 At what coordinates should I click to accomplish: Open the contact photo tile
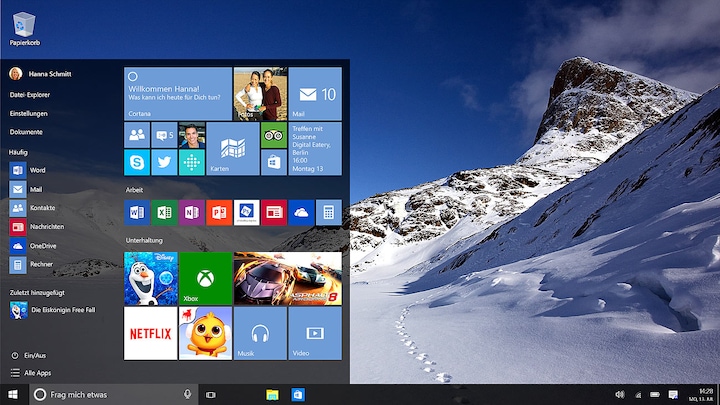192,135
